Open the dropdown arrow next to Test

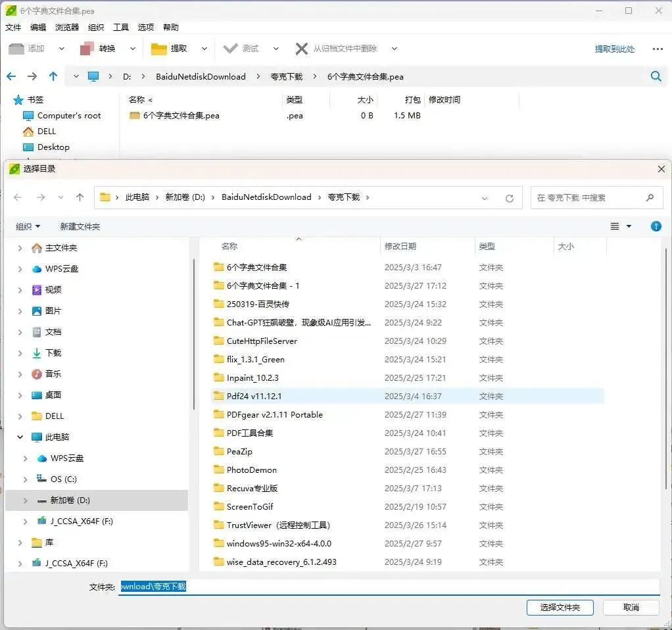tap(276, 49)
